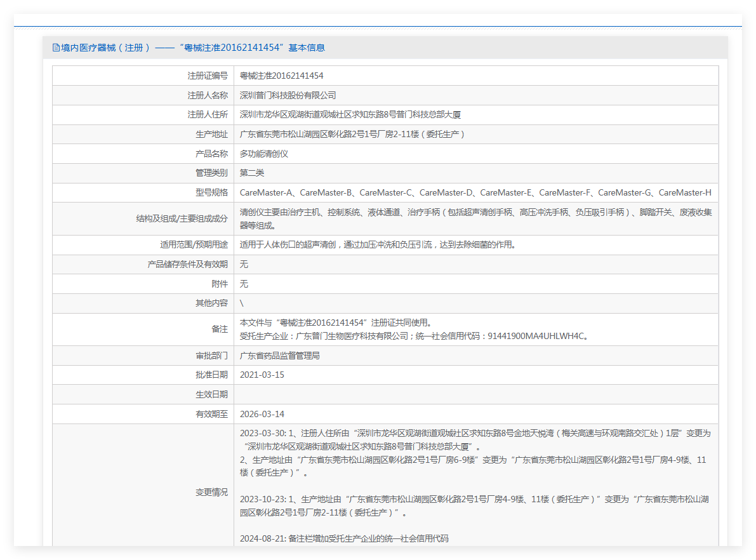Select approving department 广东省药品监督管理局

280,356
